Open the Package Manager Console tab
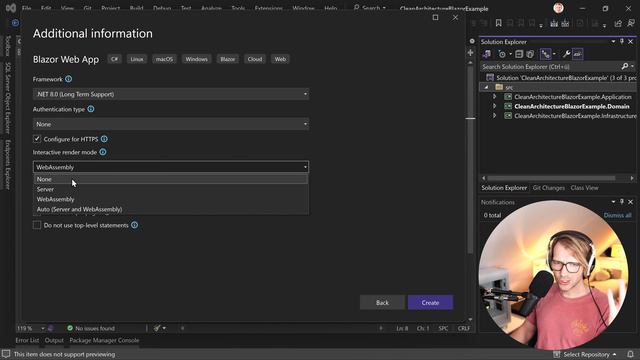The height and width of the screenshot is (360, 640). (104, 340)
